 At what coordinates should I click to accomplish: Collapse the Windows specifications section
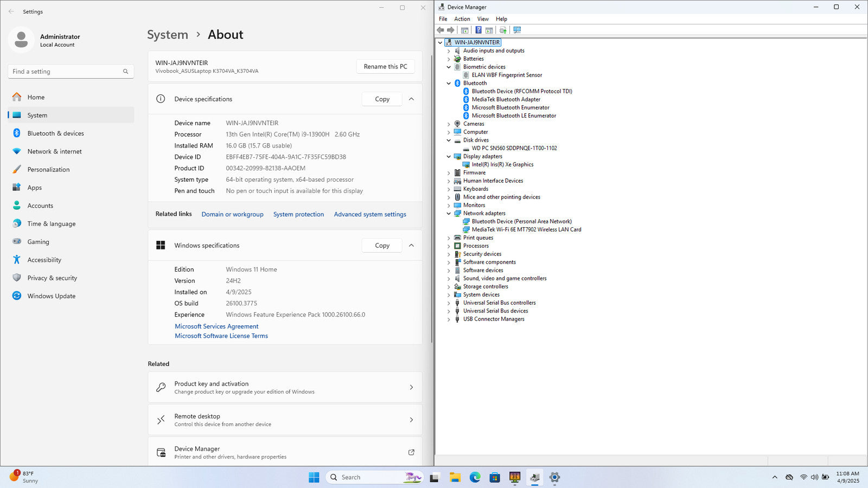click(x=411, y=246)
